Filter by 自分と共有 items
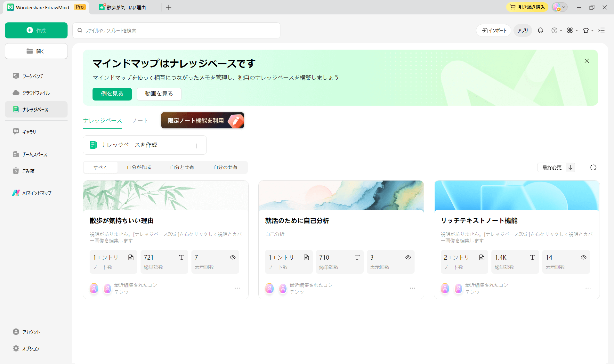The image size is (614, 364). click(x=182, y=167)
